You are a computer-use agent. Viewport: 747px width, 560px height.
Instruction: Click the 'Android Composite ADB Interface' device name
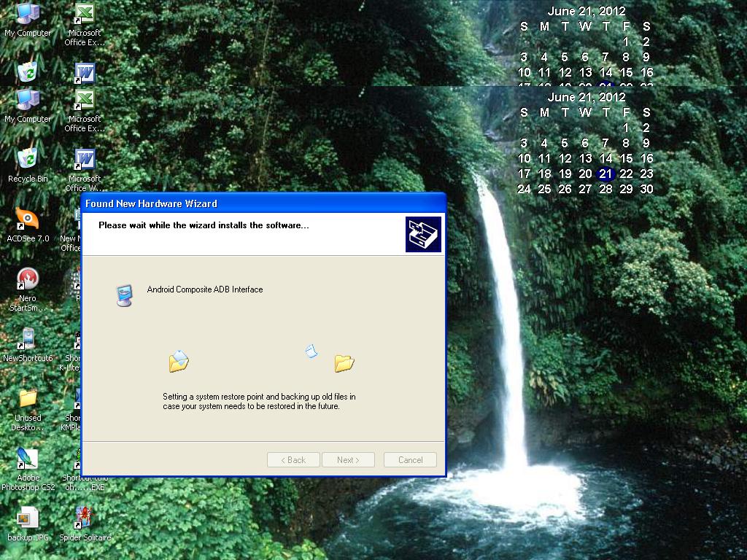click(x=205, y=289)
